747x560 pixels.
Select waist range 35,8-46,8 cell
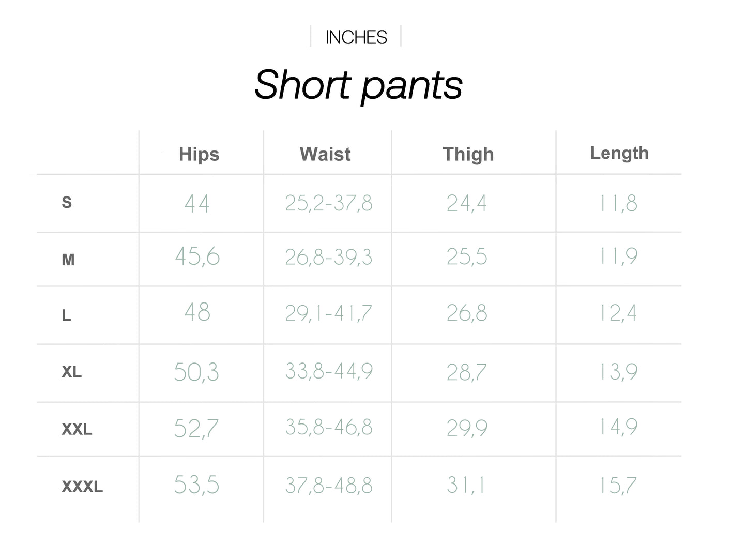pos(329,427)
